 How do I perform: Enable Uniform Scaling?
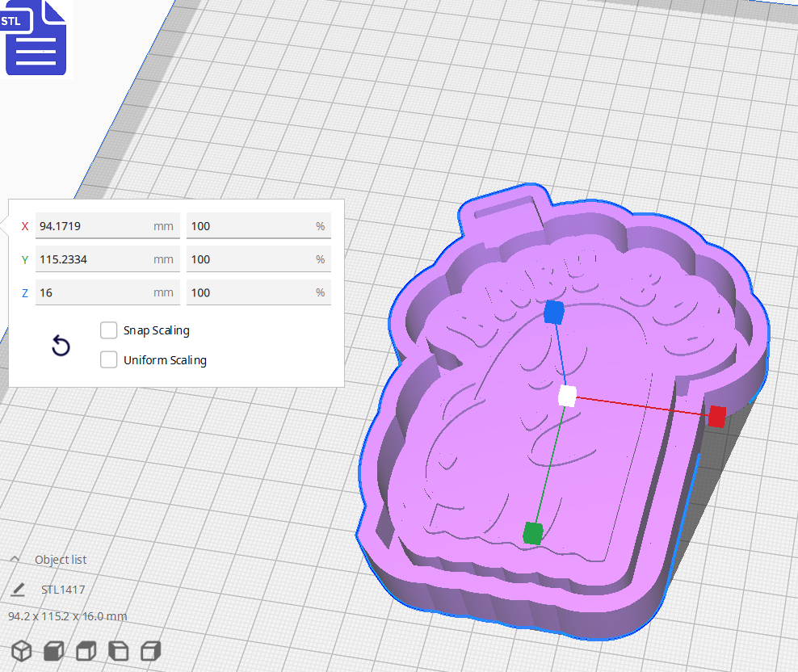(109, 359)
